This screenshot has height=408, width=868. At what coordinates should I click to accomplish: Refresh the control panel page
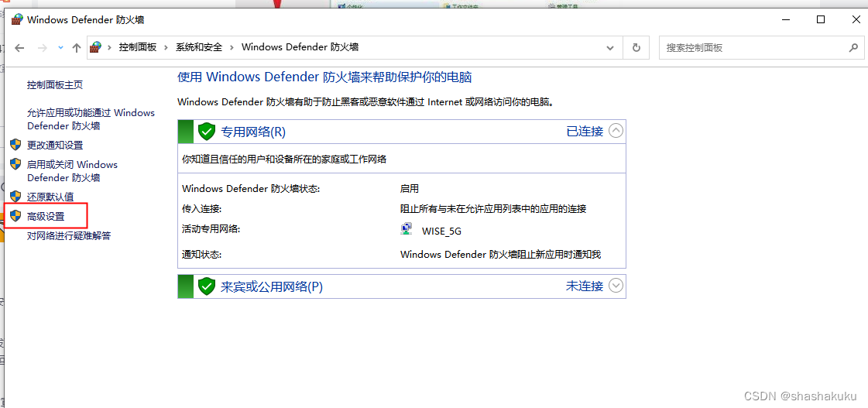pos(636,48)
